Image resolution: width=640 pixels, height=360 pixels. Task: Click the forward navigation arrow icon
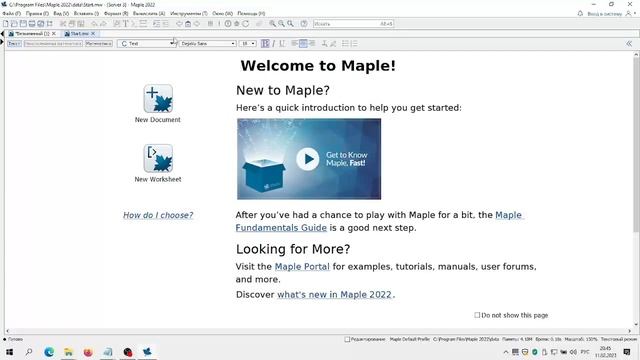[x=197, y=24]
